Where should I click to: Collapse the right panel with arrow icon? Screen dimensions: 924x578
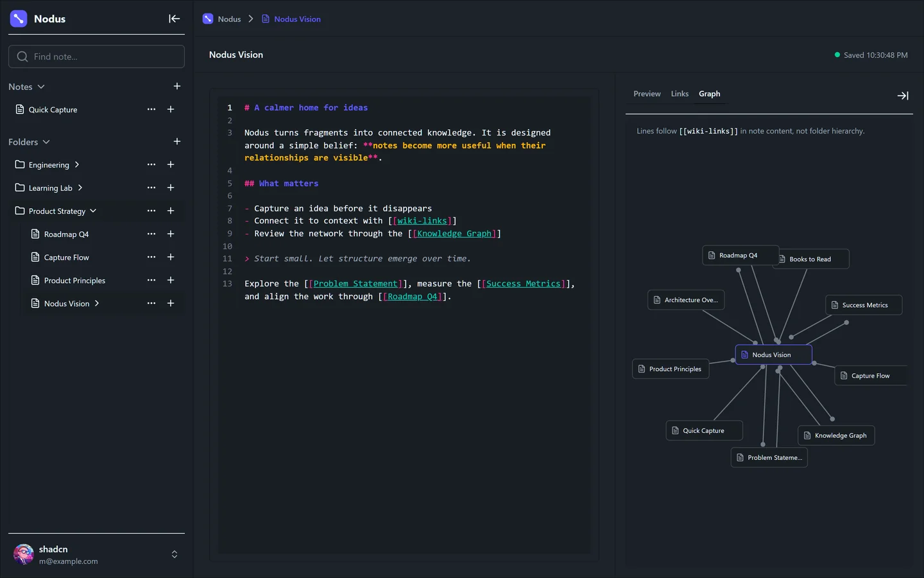903,96
